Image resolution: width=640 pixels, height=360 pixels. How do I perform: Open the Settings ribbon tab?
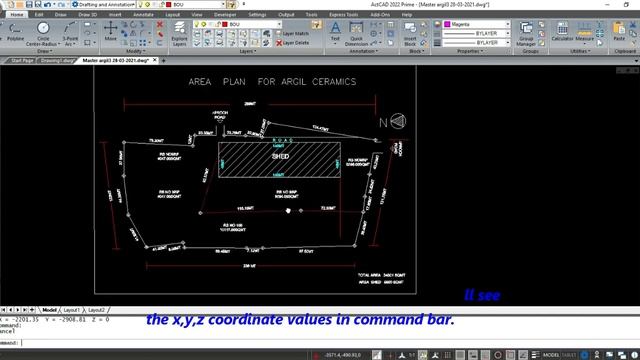(257, 15)
